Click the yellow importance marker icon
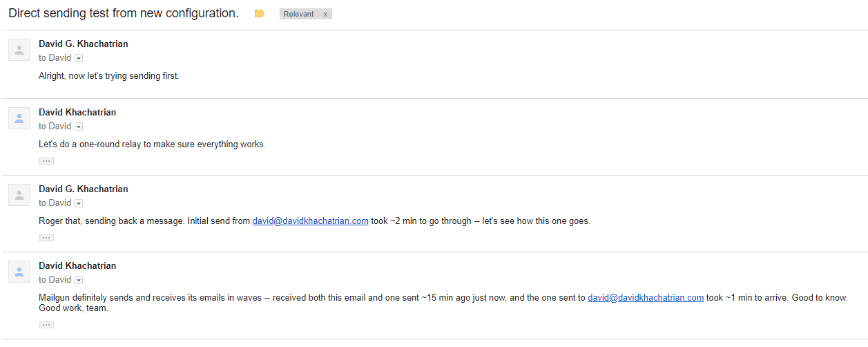The width and height of the screenshot is (868, 347). click(x=260, y=14)
